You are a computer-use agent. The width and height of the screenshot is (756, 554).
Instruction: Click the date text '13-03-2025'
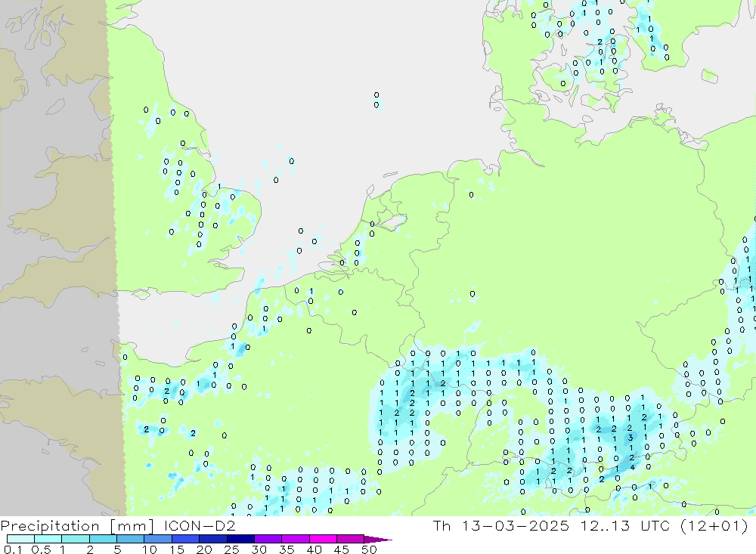click(515, 525)
